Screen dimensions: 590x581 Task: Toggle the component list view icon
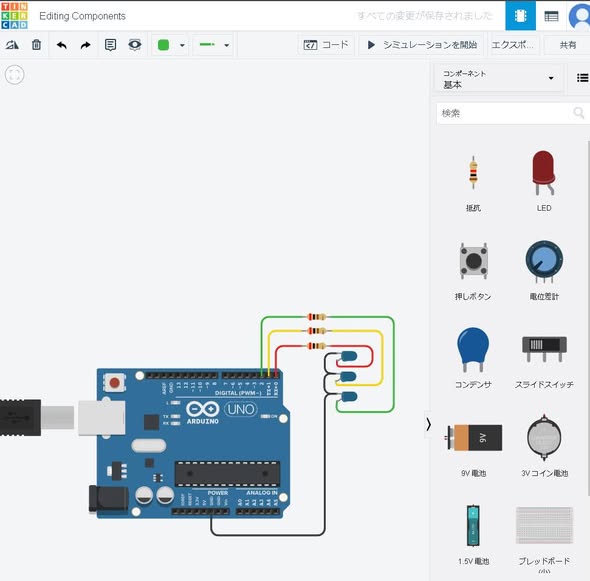[x=582, y=78]
